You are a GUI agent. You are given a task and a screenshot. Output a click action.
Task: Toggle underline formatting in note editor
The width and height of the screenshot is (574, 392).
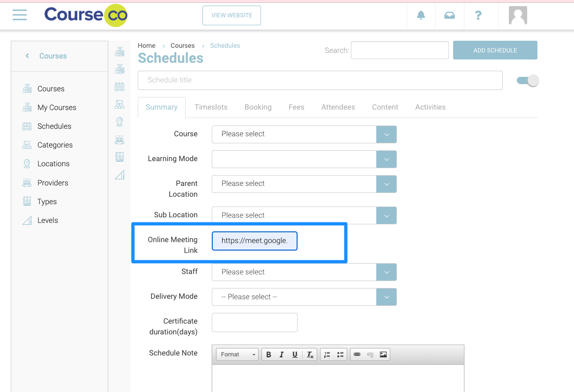coord(295,355)
